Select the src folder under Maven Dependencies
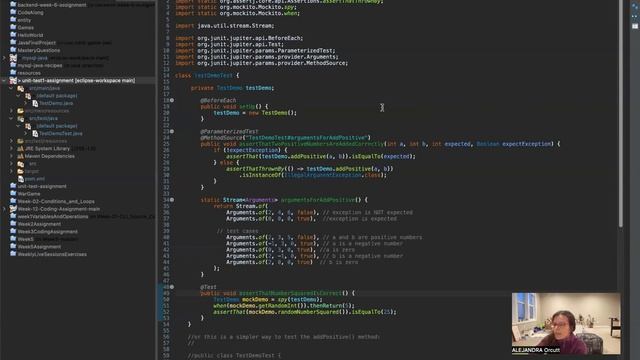 33,164
